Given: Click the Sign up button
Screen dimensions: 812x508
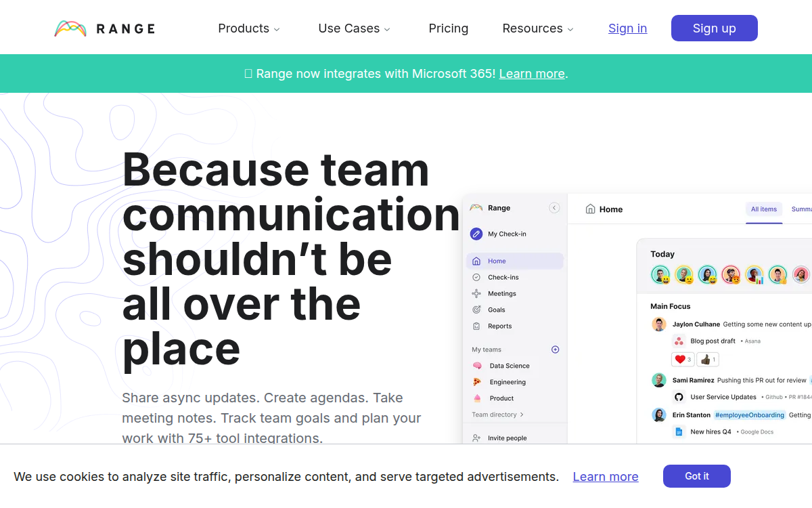Looking at the screenshot, I should [x=715, y=28].
